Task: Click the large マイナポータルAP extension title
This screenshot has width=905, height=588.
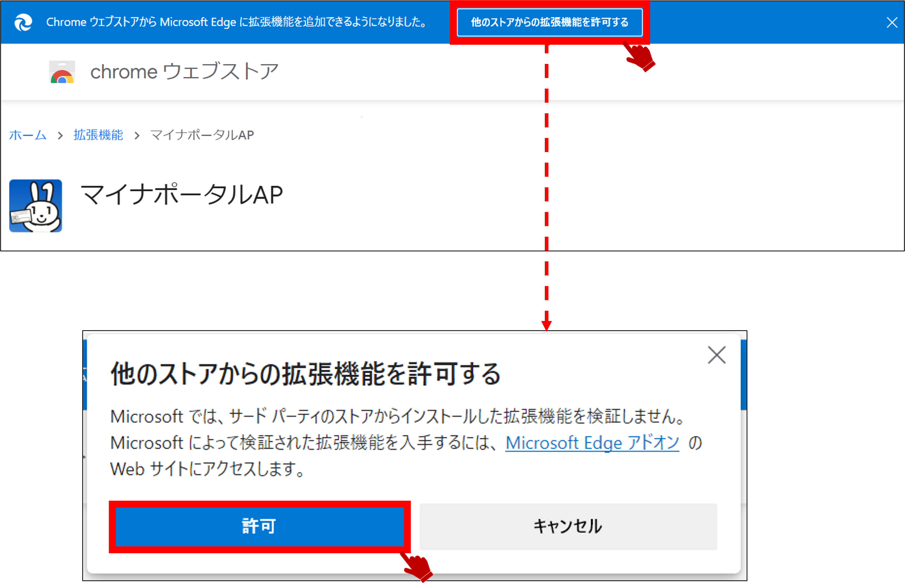Action: pos(182,195)
